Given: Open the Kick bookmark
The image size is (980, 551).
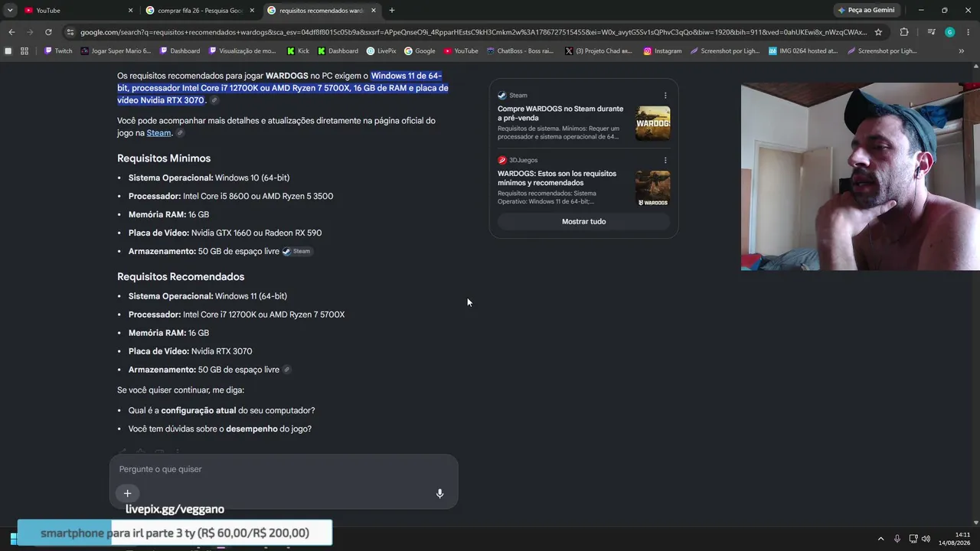Looking at the screenshot, I should 298,51.
